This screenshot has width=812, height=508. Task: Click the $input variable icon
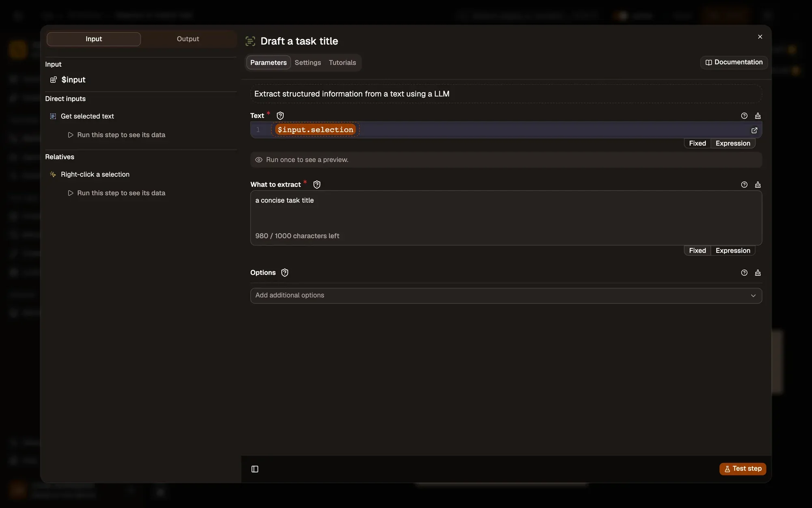[x=53, y=80]
